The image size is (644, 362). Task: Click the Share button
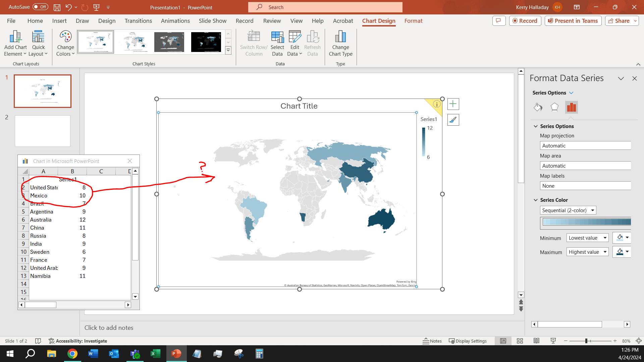click(x=619, y=21)
